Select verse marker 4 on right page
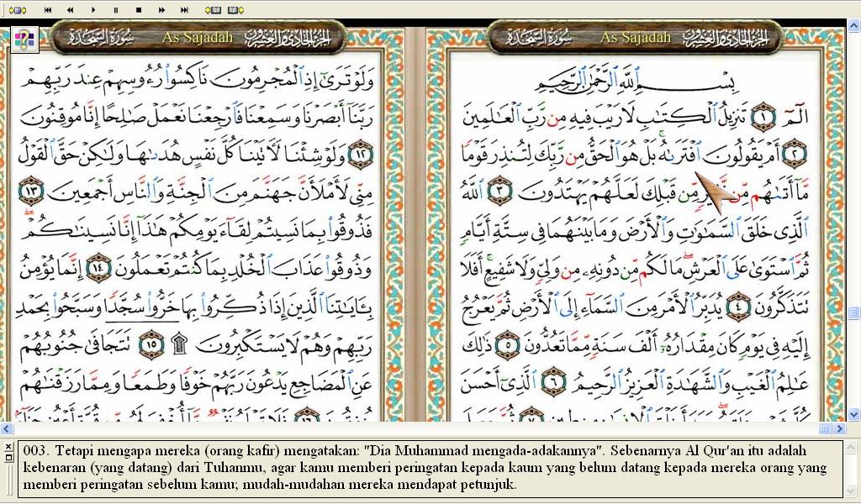This screenshot has height=504, width=861. (739, 307)
